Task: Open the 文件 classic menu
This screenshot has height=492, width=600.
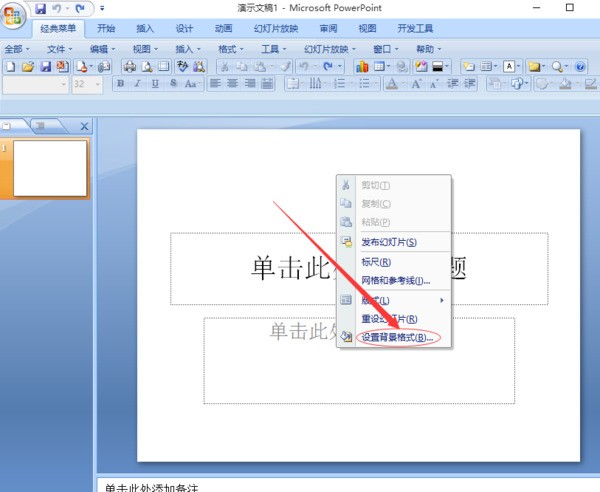Action: (x=60, y=49)
